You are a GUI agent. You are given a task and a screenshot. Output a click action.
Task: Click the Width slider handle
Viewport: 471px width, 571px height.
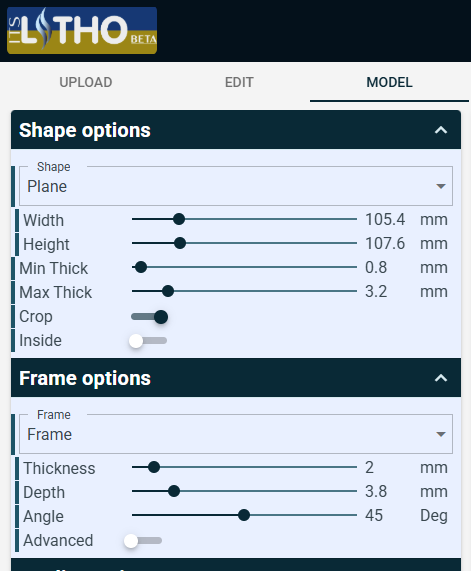(x=179, y=219)
